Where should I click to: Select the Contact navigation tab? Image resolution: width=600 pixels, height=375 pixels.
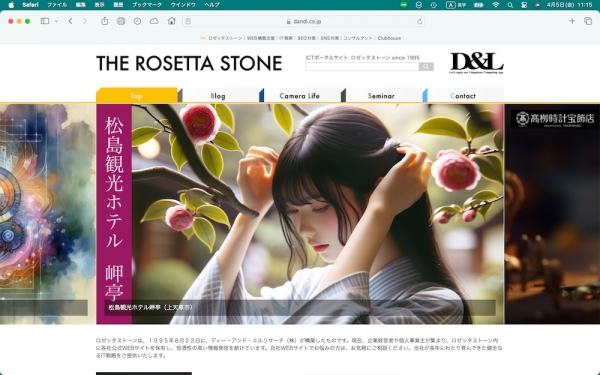[x=463, y=96]
